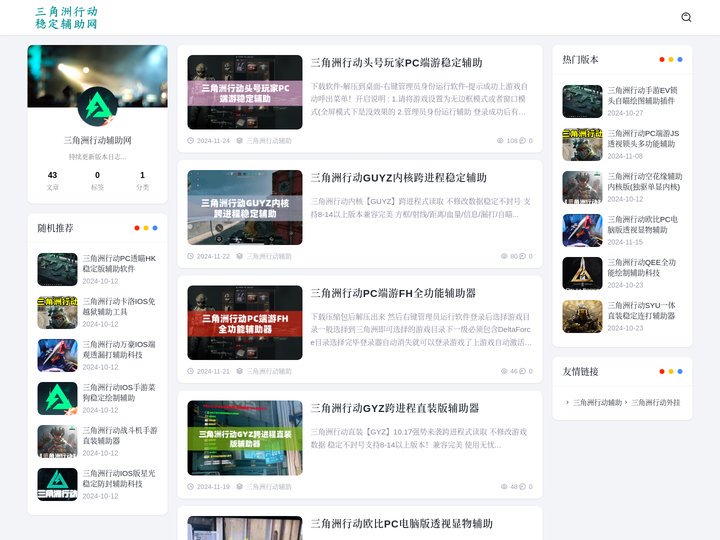Click category icon next to 2024-11-24 post

click(x=240, y=141)
